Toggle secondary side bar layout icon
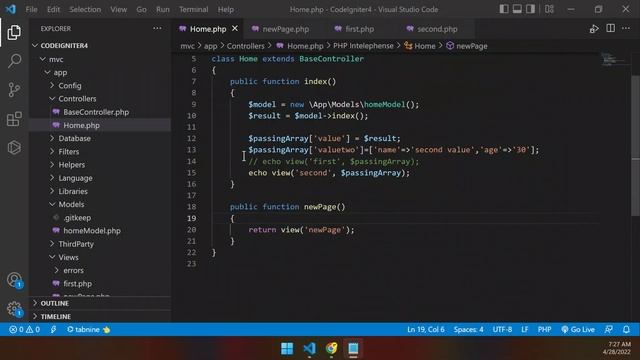 [530, 9]
